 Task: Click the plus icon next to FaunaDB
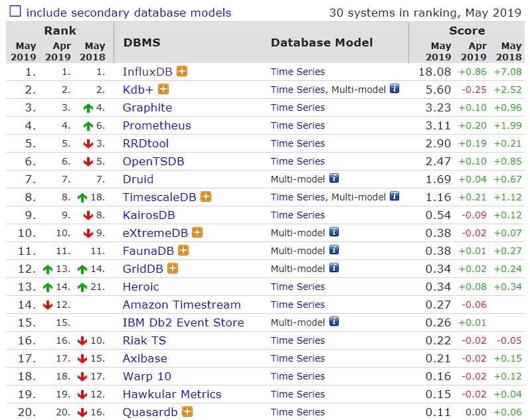(183, 251)
